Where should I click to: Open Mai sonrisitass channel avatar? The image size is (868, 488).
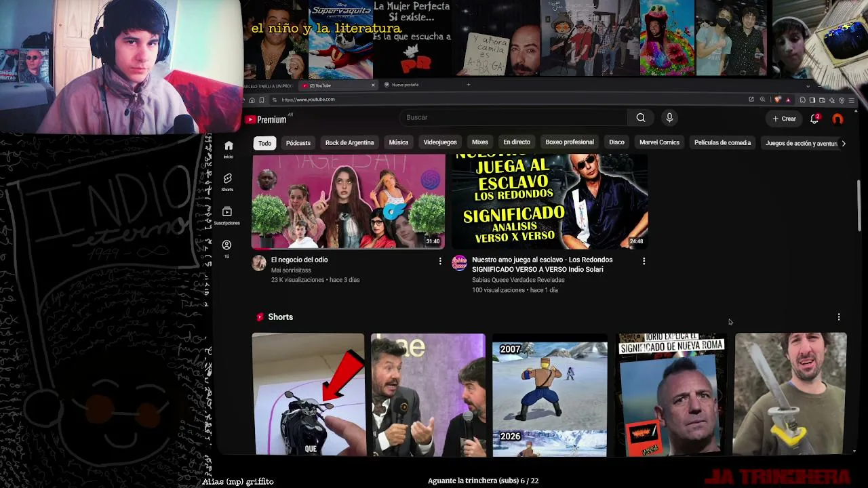tap(259, 264)
